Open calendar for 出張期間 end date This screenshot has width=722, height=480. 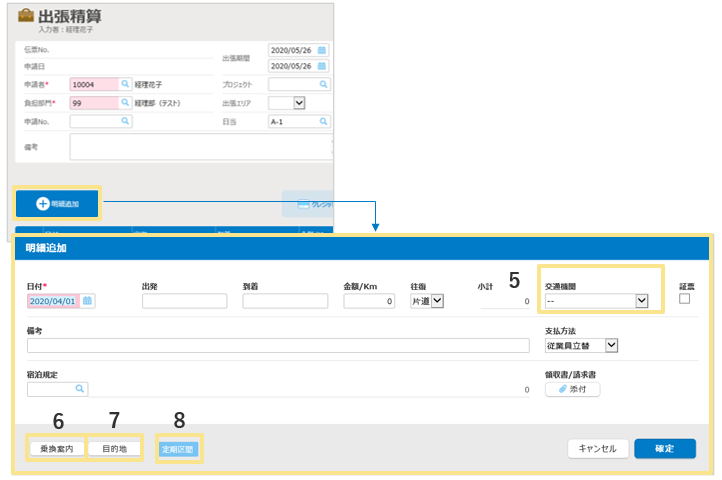322,67
